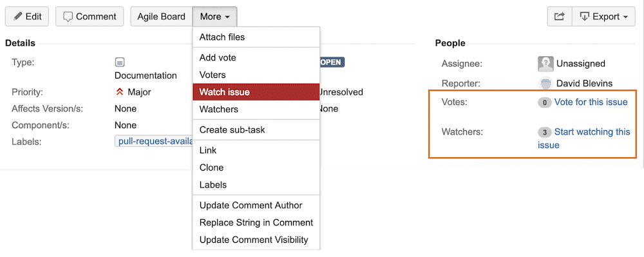This screenshot has width=644, height=257.
Task: Click the pull-request-available label tag
Action: pos(154,141)
